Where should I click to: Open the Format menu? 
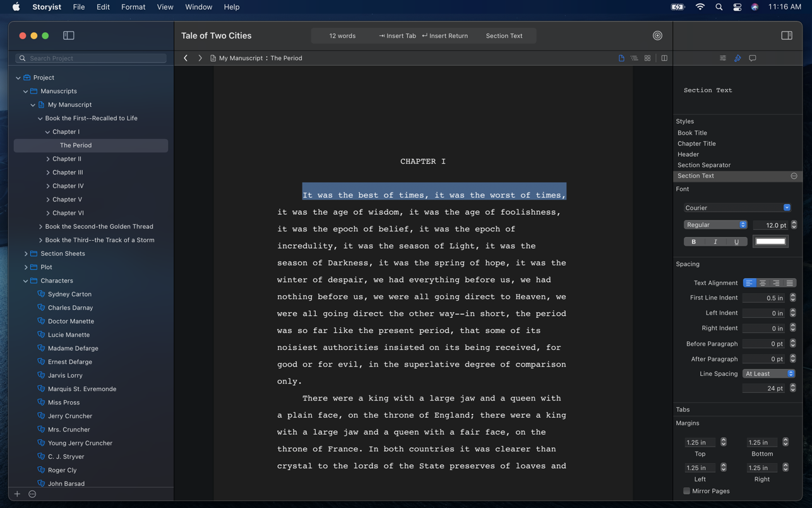[x=133, y=7]
